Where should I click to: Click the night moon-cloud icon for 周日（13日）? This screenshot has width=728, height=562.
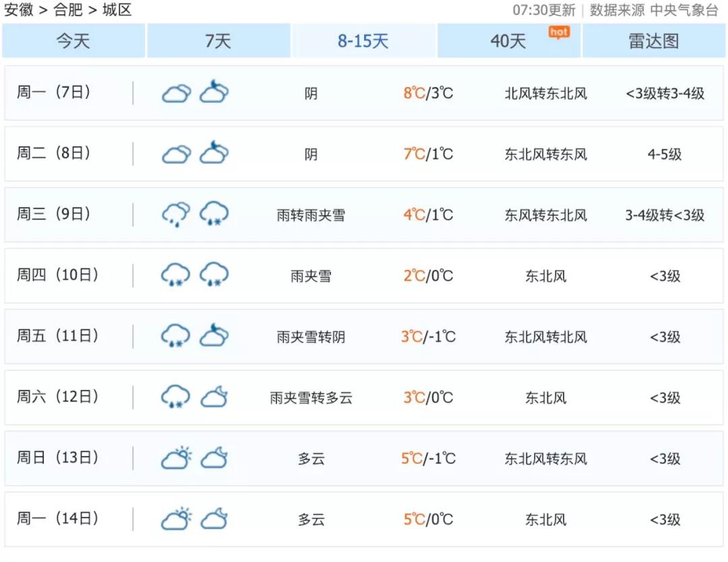coord(214,457)
